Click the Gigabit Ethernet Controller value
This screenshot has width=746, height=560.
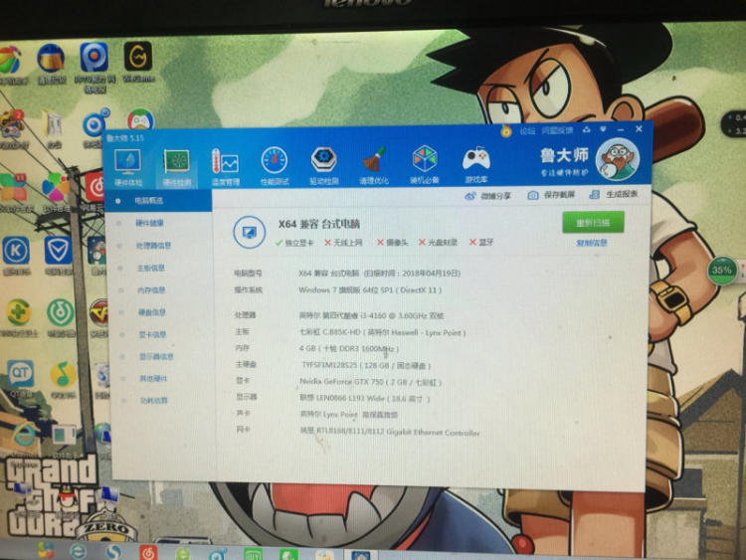[x=390, y=432]
